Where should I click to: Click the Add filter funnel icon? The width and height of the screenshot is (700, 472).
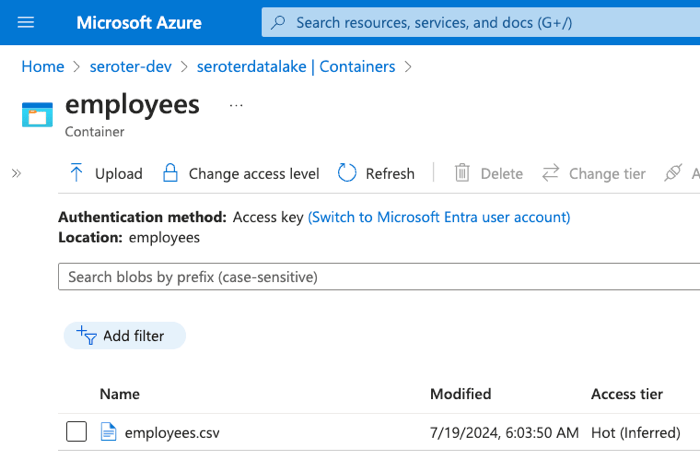pos(85,336)
